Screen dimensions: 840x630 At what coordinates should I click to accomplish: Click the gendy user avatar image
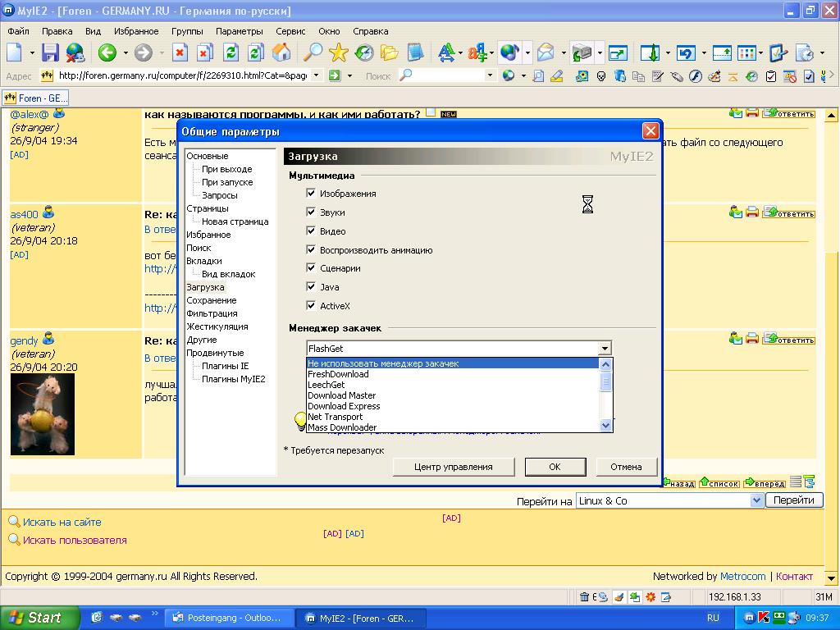(43, 414)
